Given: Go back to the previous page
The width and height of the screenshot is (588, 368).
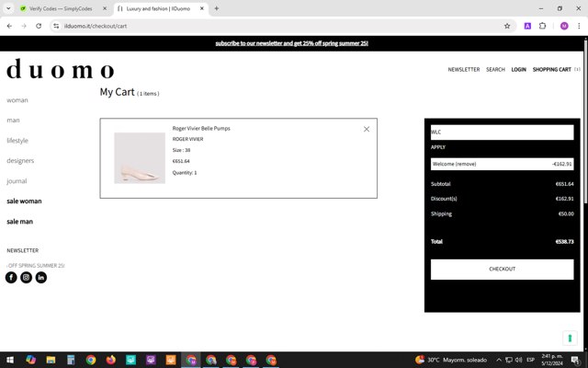Looking at the screenshot, I should 9,26.
